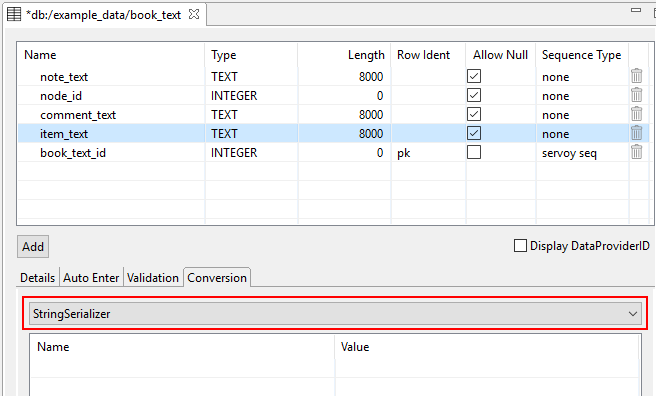
Task: Toggle Allow Null for comment_text
Action: tap(474, 114)
